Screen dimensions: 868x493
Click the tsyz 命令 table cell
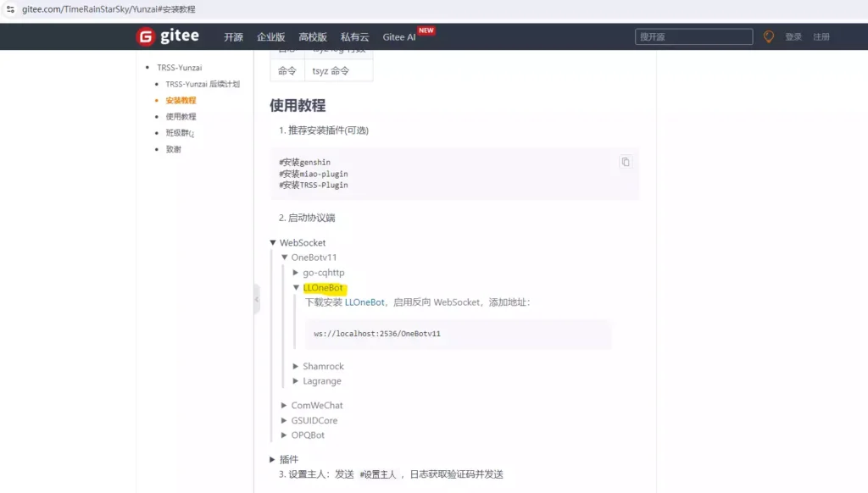[339, 71]
